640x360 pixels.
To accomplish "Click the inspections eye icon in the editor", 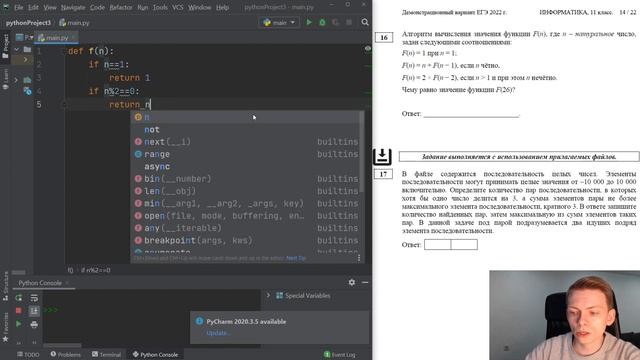I will pos(368,48).
